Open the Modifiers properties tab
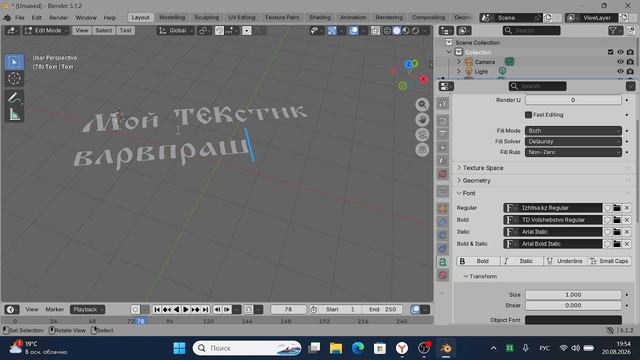The height and width of the screenshot is (360, 640). [443, 222]
